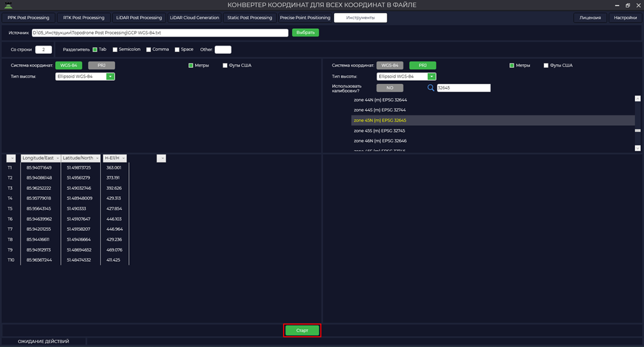Open LiDAR Post Processing tab

[x=139, y=18]
